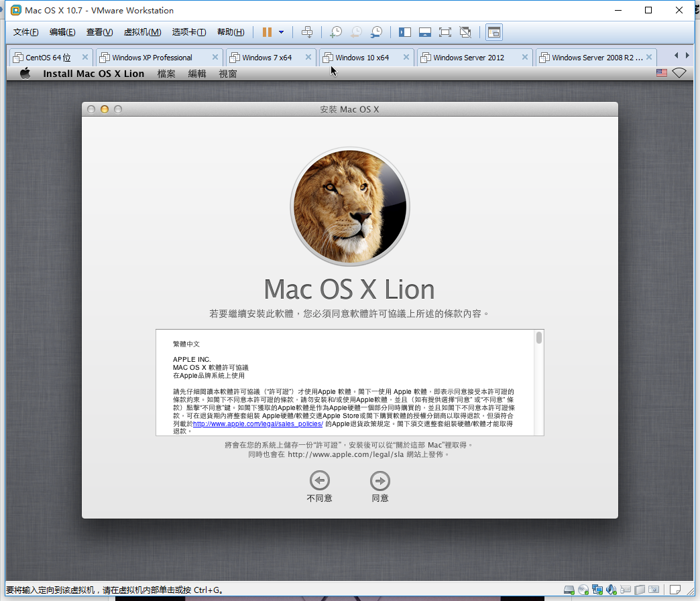
Task: Toggle the thumbnail bar view icon
Action: [424, 32]
